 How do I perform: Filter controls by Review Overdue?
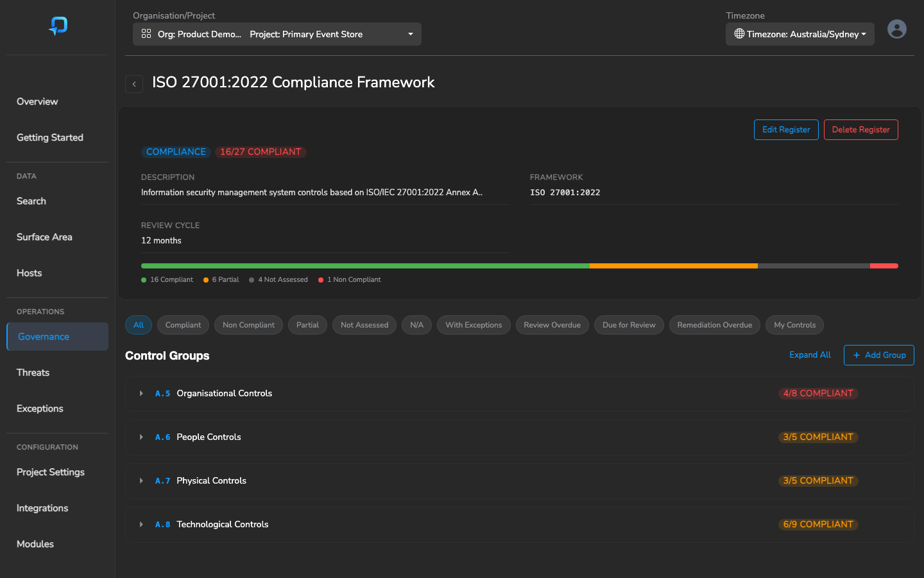click(552, 325)
